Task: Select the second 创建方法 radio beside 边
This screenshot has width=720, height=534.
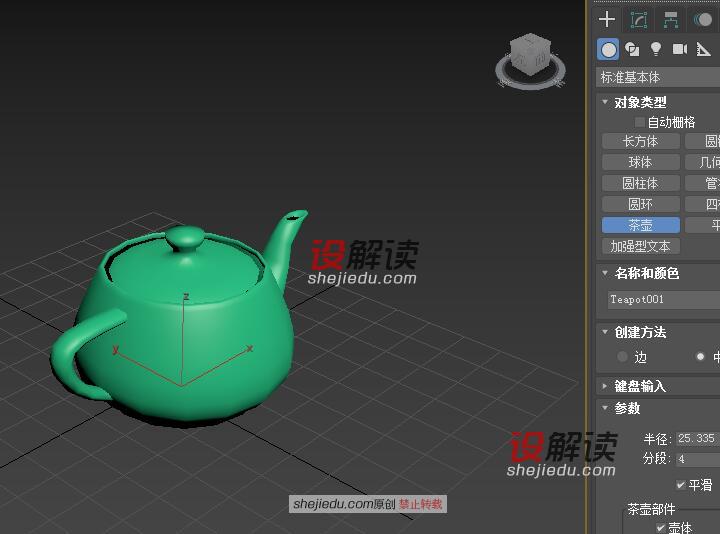Action: [x=700, y=356]
